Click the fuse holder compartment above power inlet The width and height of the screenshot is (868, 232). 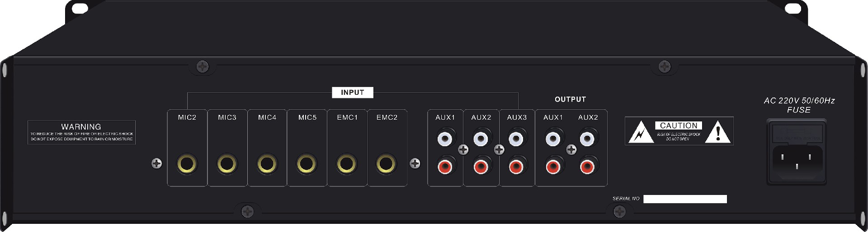coord(797,134)
